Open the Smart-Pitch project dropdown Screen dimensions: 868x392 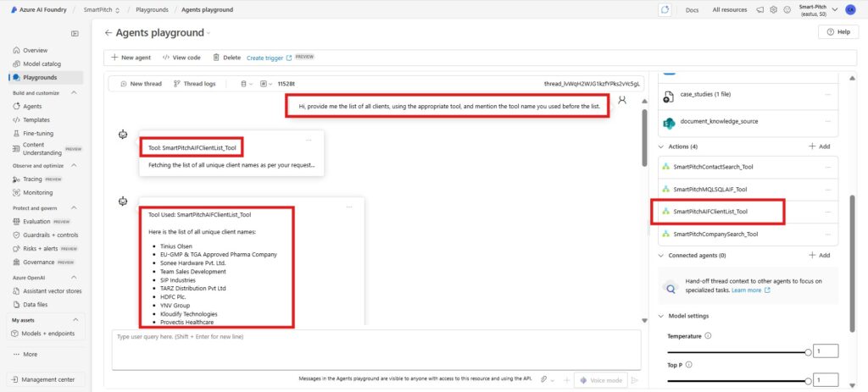click(x=836, y=9)
